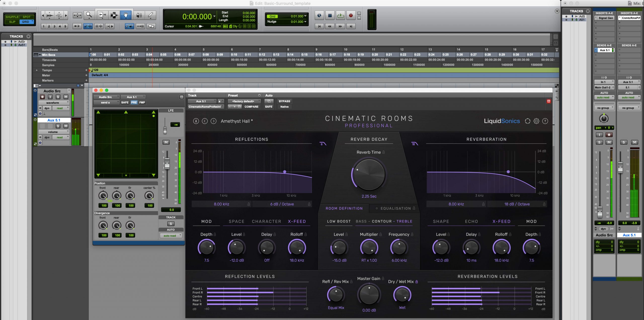The width and height of the screenshot is (644, 320).
Task: Toggle FMP on the send window
Action: 142,103
